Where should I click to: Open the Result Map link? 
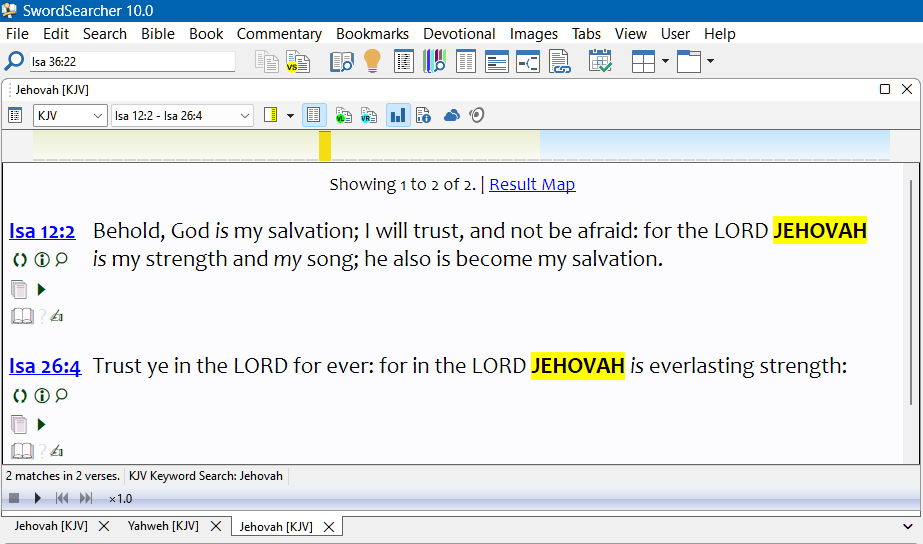coord(532,184)
